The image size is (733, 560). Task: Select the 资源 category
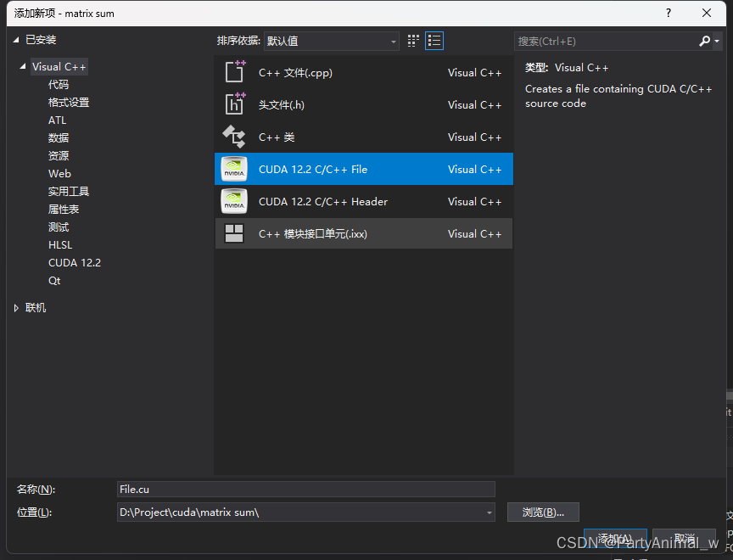coord(59,155)
